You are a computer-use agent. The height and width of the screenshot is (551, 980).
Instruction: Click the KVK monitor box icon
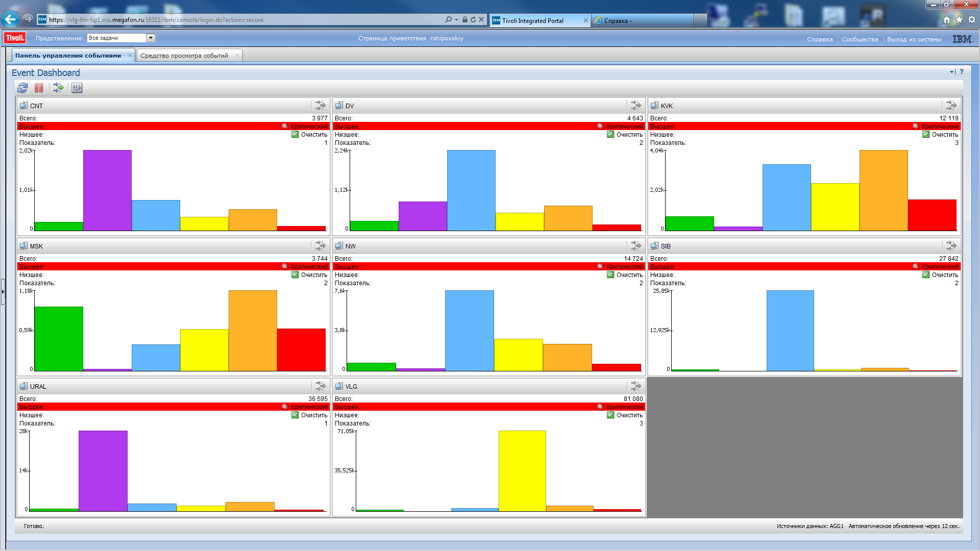(x=654, y=106)
